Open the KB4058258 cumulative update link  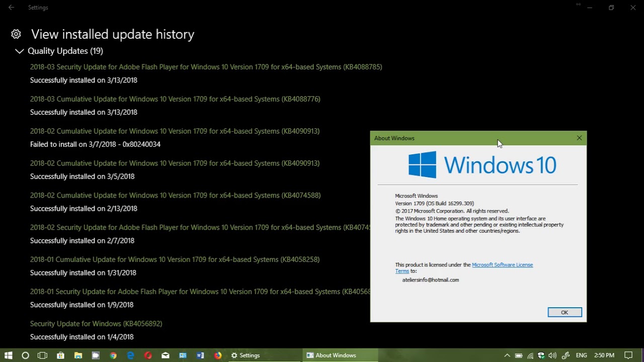coord(175,260)
